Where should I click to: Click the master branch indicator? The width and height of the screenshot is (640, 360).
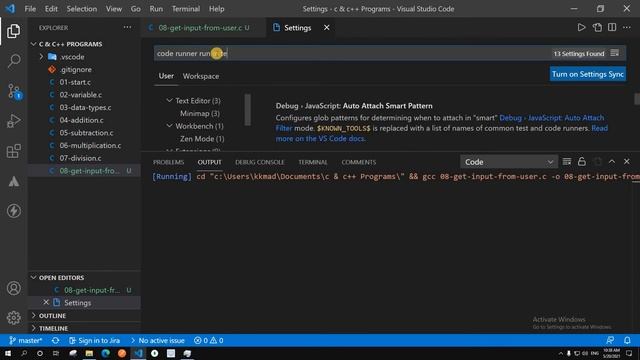pos(25,340)
